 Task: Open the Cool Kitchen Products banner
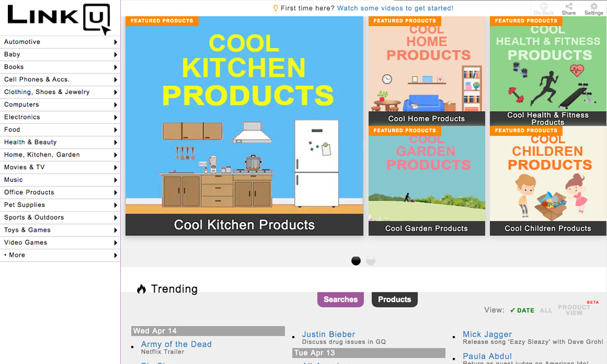[x=244, y=126]
